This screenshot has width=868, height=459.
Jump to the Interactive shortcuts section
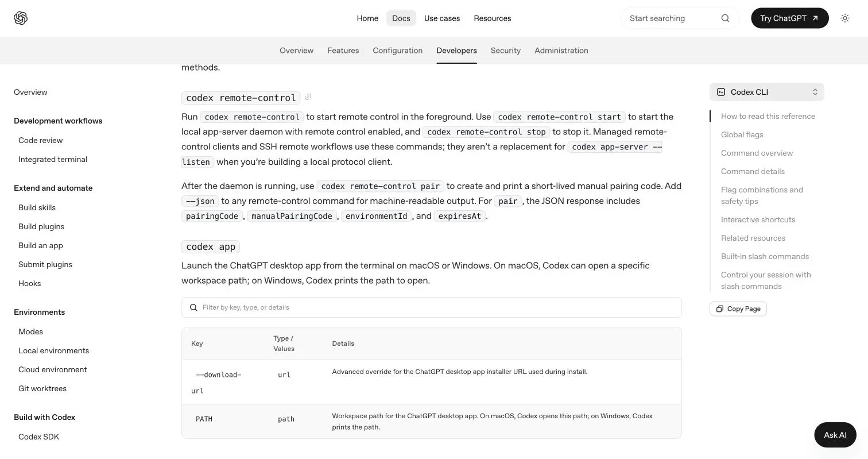[758, 219]
